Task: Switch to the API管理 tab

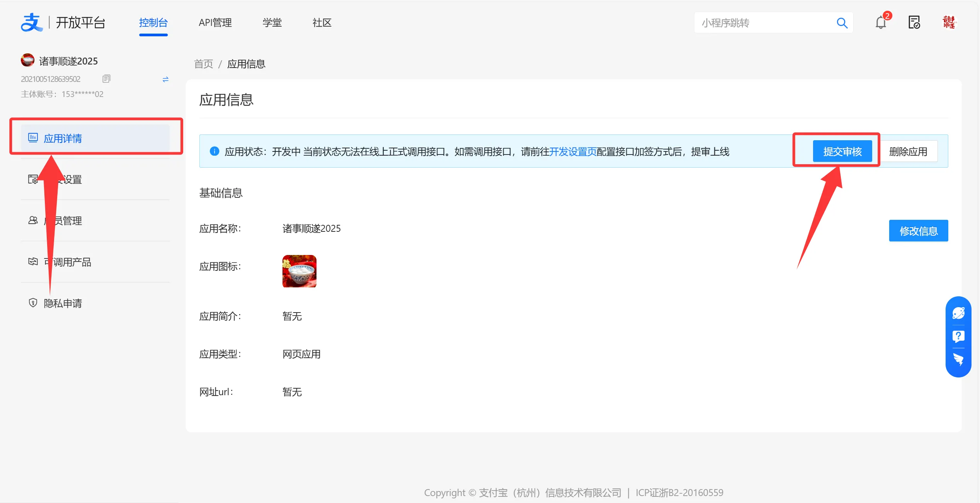Action: click(215, 23)
